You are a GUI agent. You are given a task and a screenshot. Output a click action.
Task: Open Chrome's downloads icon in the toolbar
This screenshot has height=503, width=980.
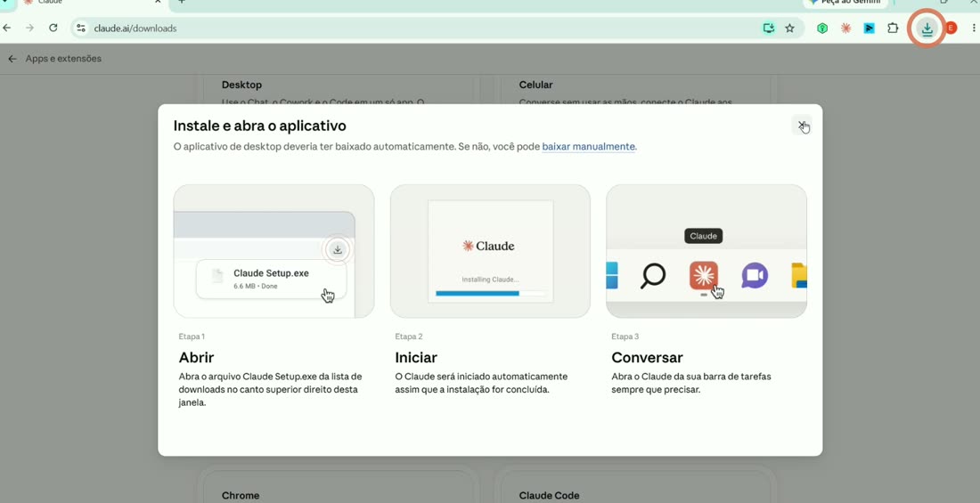point(927,28)
